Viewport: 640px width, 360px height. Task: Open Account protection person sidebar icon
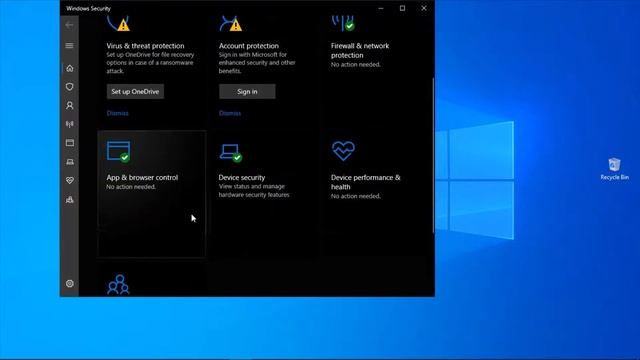pos(70,105)
